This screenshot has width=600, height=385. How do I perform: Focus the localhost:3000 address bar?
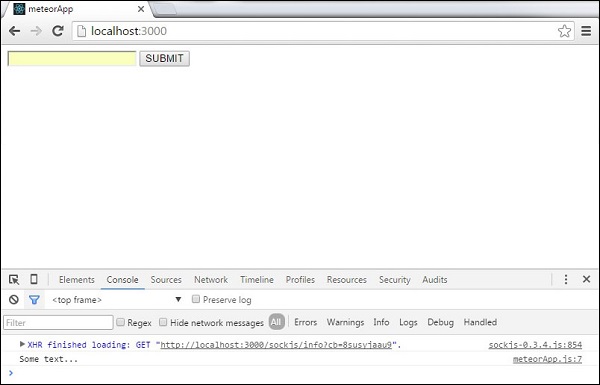(x=323, y=31)
